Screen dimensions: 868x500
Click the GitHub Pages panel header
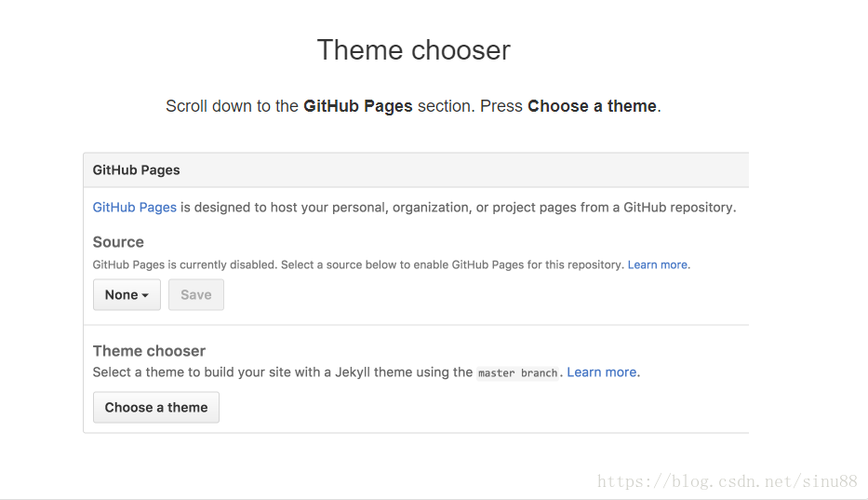416,170
